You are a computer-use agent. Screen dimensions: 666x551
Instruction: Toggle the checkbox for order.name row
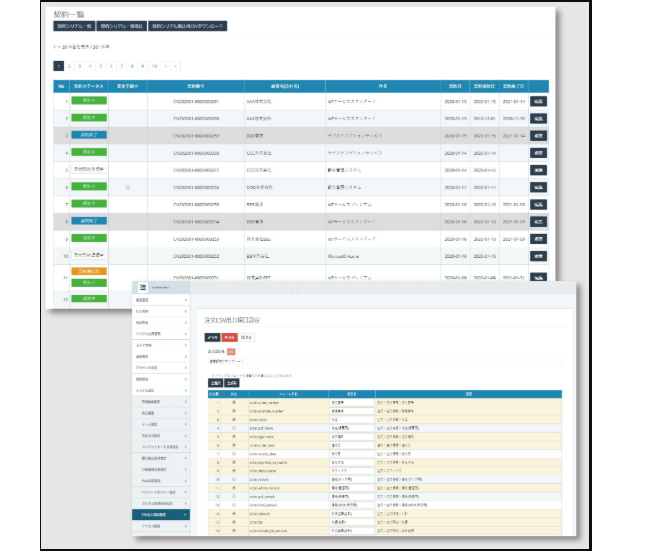233,419
